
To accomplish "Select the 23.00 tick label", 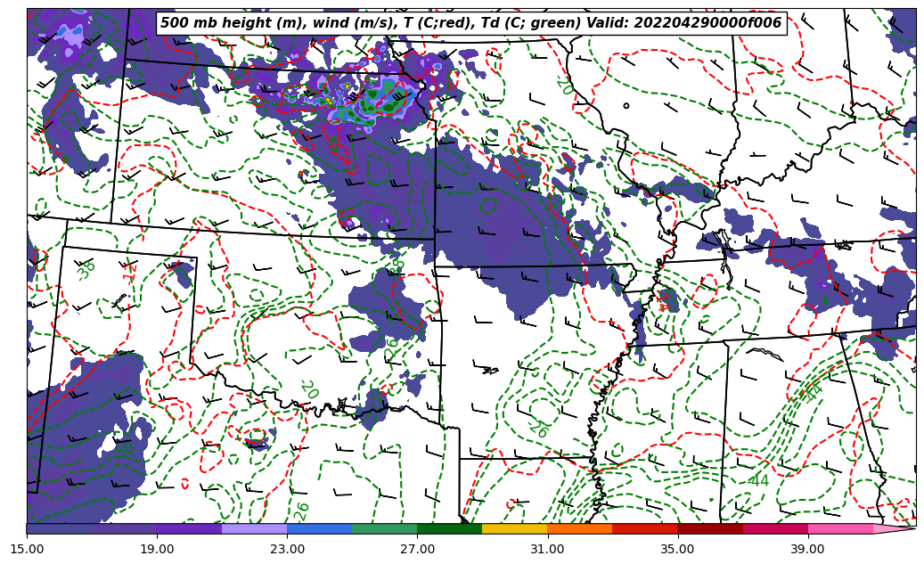I will coord(287,549).
